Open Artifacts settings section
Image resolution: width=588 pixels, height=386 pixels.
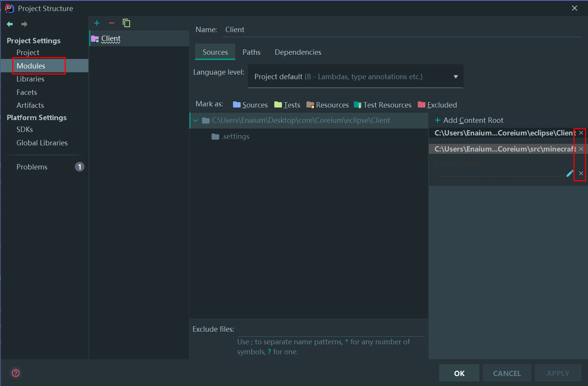pyautogui.click(x=30, y=105)
